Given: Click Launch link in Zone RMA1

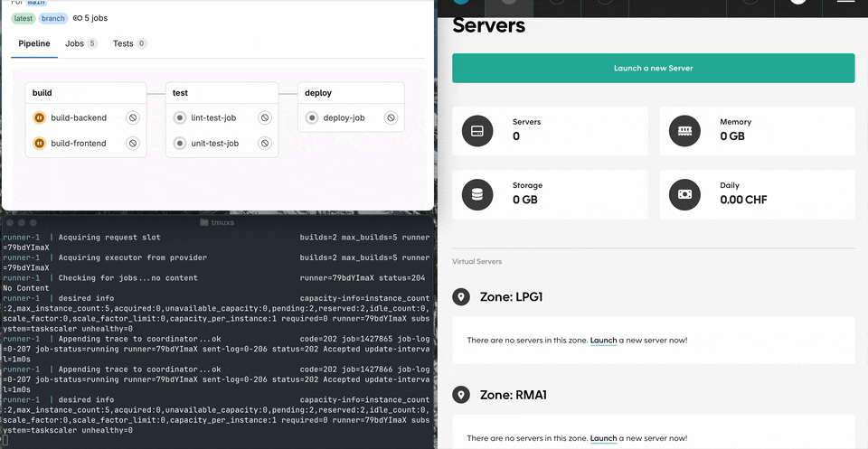Looking at the screenshot, I should 603,439.
